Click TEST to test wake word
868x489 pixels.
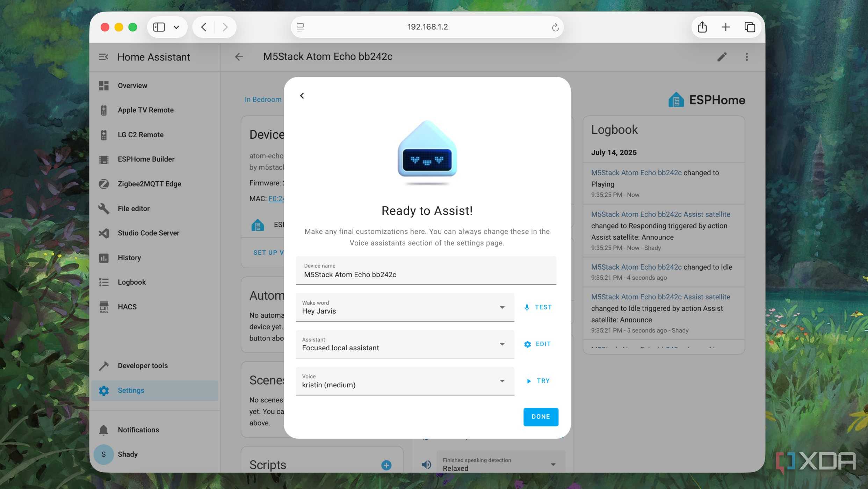(538, 307)
